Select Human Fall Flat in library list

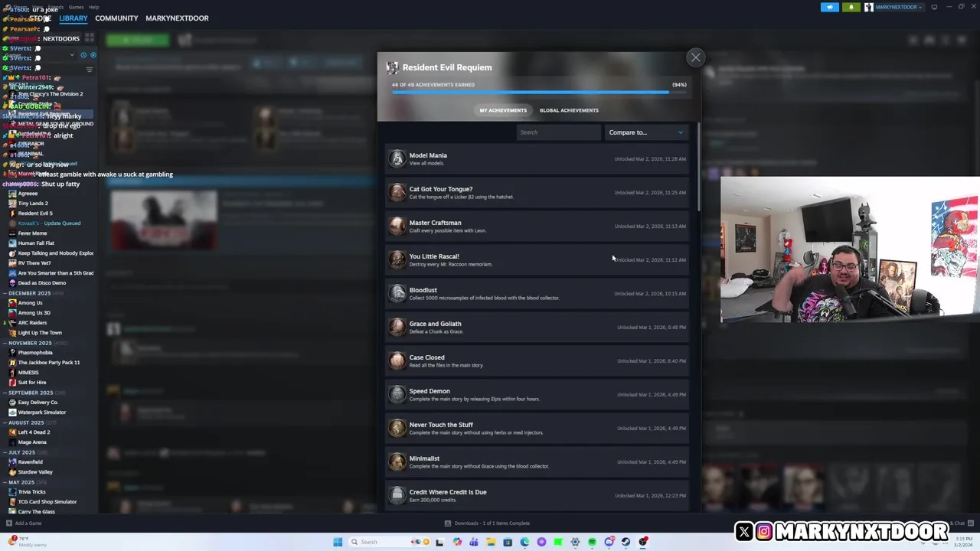pos(36,243)
